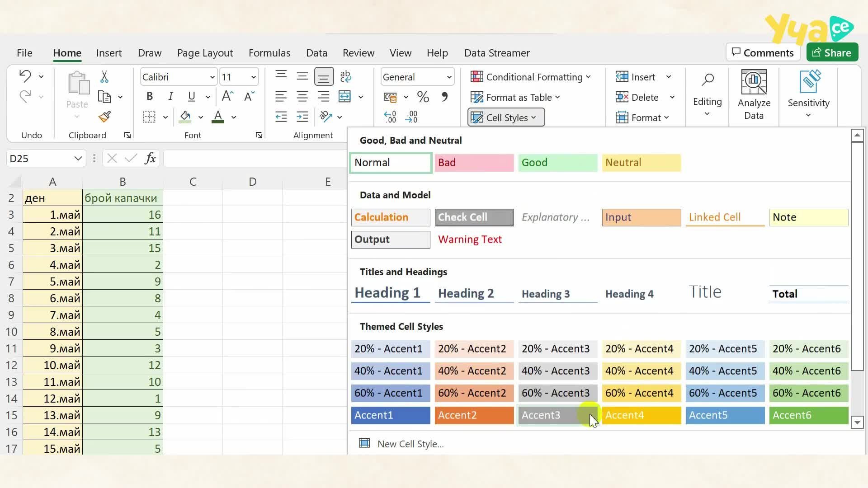Viewport: 868px width, 488px height.
Task: Click the Redo arrow icon
Action: [x=25, y=96]
